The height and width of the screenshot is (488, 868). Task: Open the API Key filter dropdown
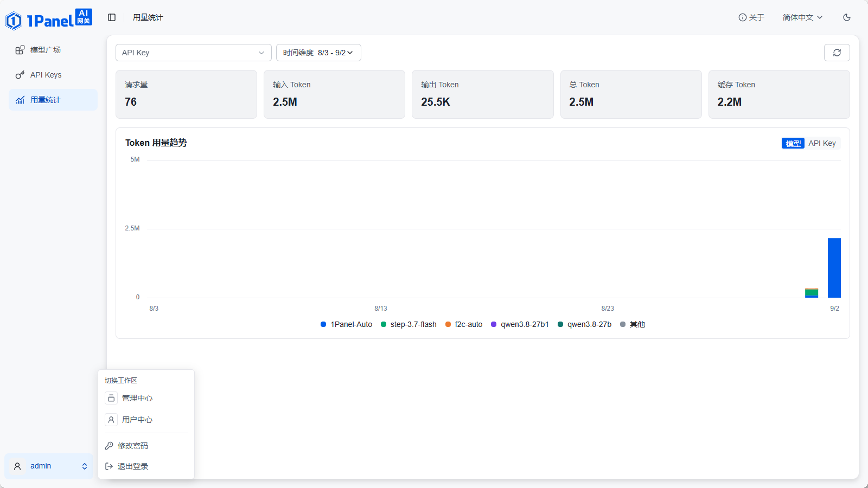point(194,53)
